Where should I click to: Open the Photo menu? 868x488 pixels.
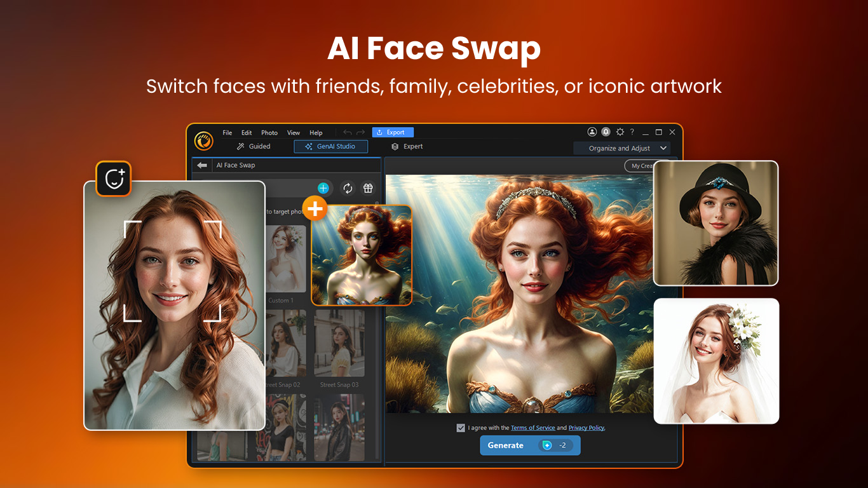pos(269,133)
